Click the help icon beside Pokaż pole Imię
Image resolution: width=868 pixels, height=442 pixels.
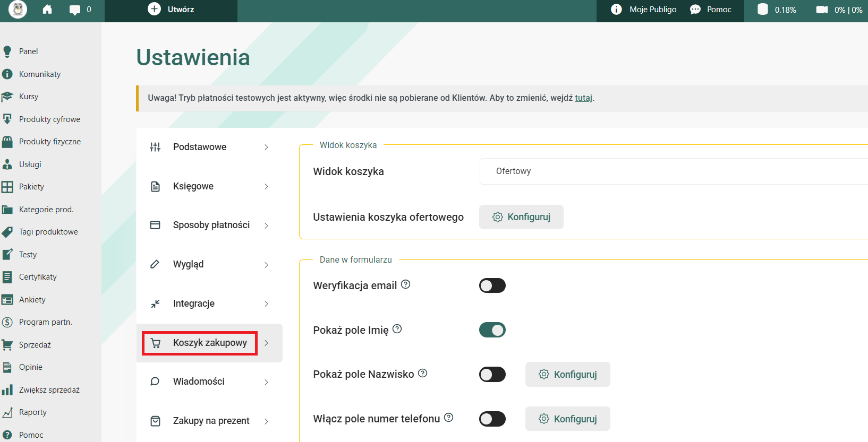coord(397,329)
